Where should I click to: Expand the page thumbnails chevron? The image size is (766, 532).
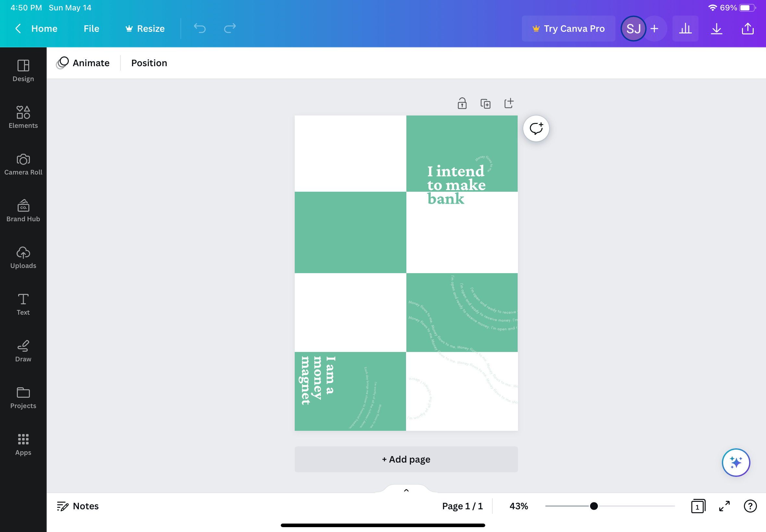(x=406, y=490)
